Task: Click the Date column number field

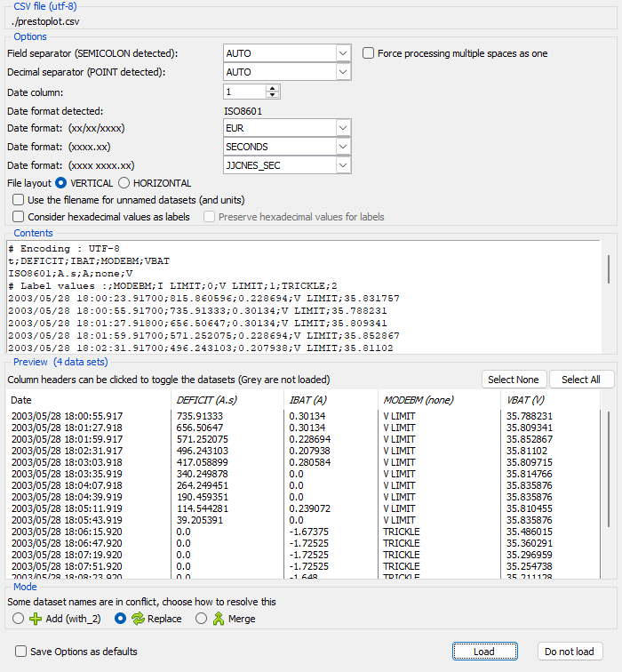Action: 244,92
